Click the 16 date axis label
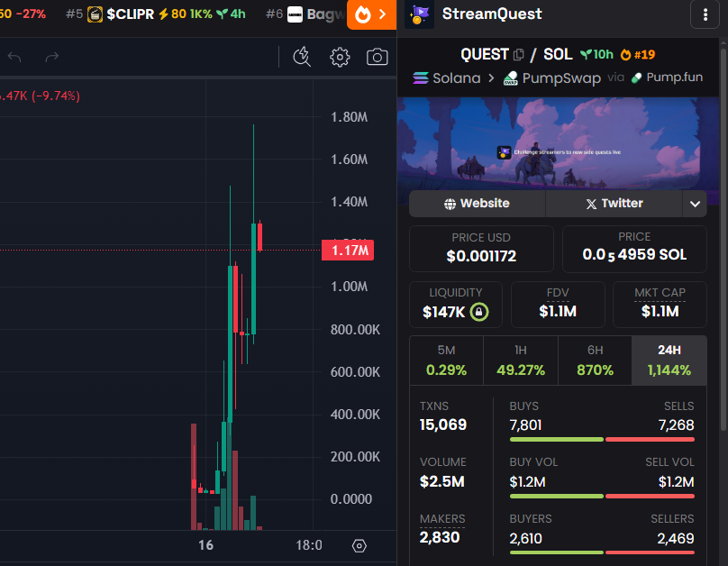 click(x=205, y=545)
